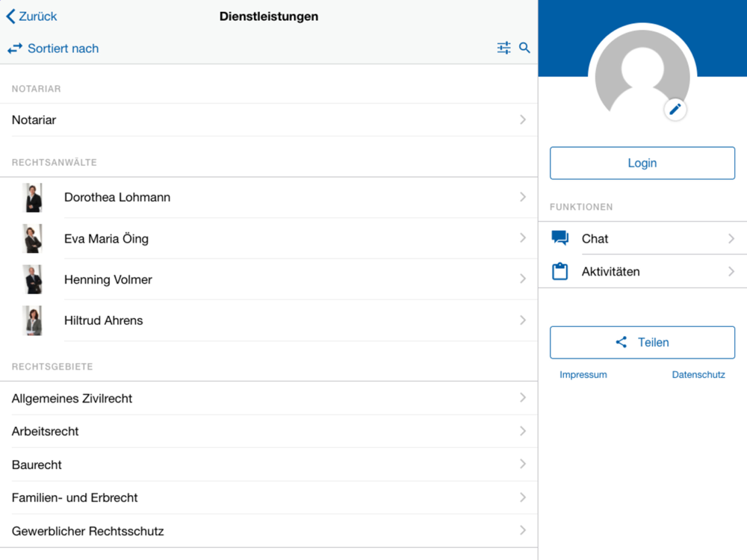Expand the Aktivitäten row chevron

point(731,272)
